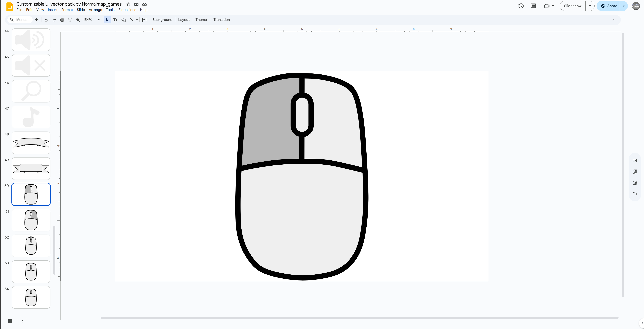Viewport: 644px width, 329px height.
Task: Select slide 45 muted speaker thumbnail
Action: [x=31, y=65]
